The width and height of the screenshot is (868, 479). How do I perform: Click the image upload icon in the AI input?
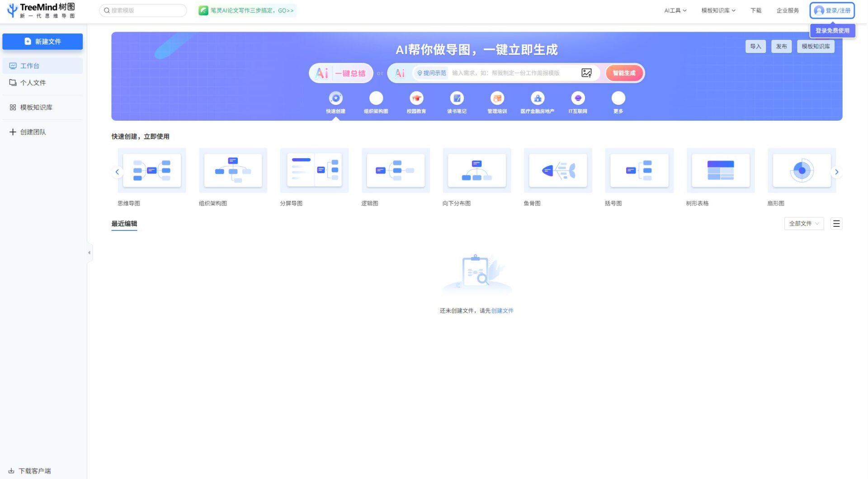point(586,73)
